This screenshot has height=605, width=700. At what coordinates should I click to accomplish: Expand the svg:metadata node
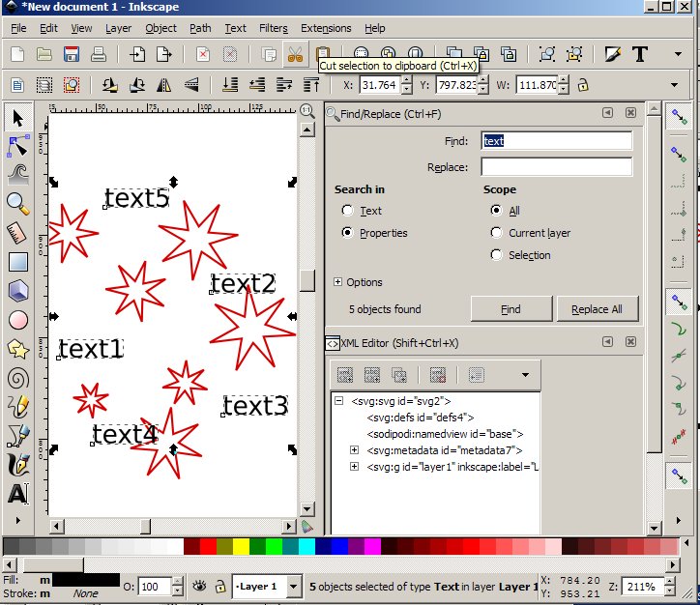tap(354, 450)
